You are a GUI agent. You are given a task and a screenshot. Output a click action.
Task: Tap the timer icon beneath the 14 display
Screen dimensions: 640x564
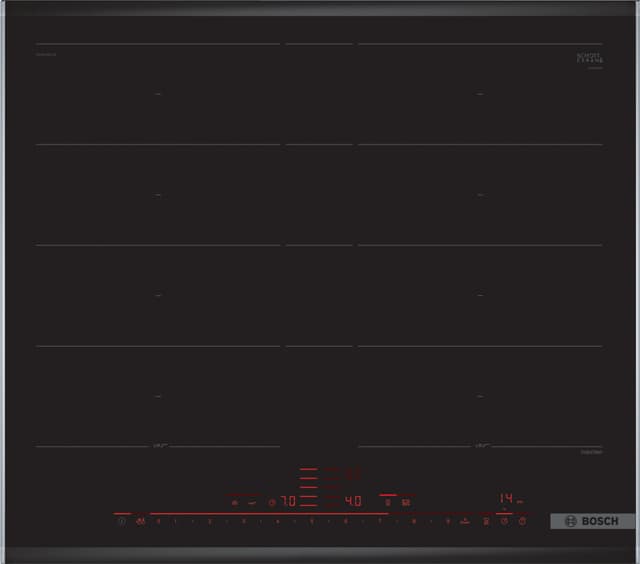[x=504, y=521]
